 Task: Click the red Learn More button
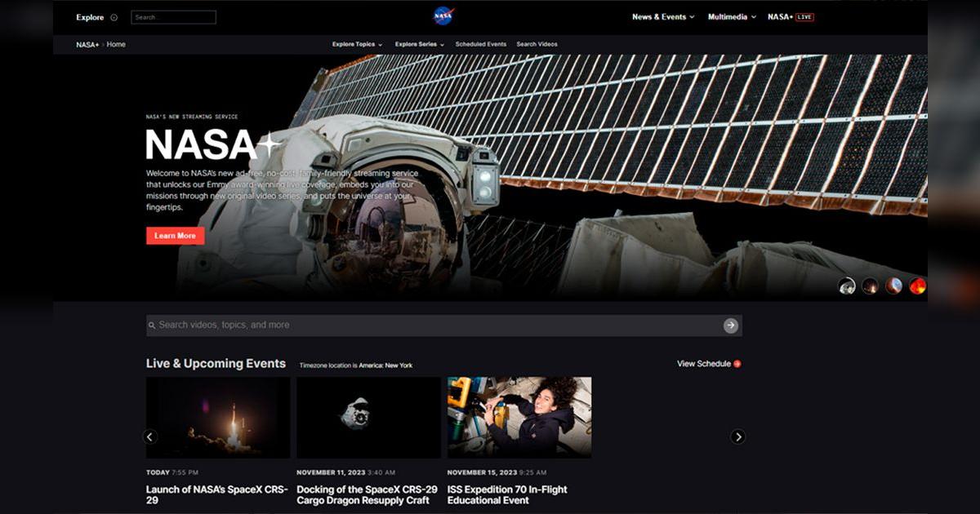tap(175, 235)
